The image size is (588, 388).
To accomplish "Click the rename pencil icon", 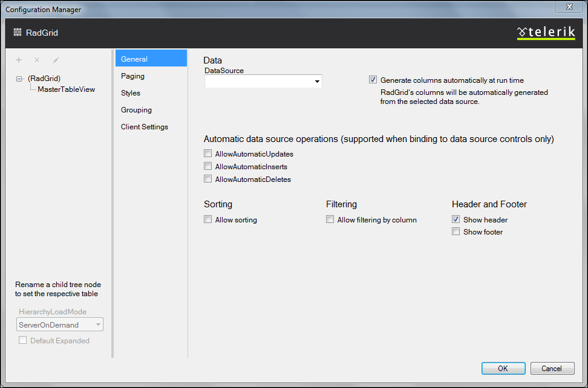I will coord(56,60).
